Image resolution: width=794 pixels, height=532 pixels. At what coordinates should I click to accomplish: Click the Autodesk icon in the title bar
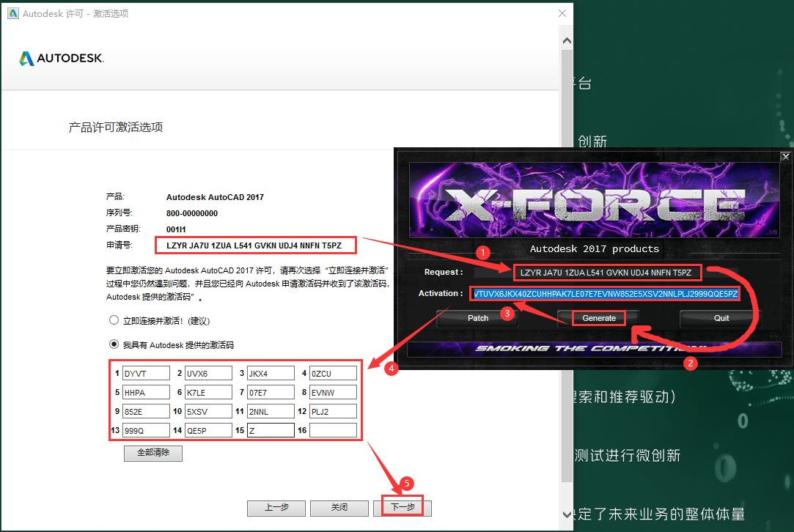coord(12,13)
